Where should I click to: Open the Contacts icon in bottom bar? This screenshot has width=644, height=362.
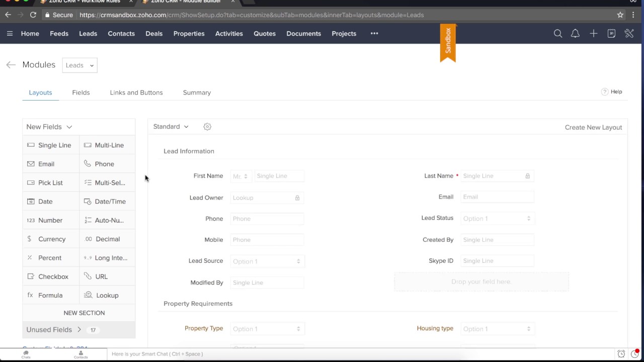click(x=80, y=354)
